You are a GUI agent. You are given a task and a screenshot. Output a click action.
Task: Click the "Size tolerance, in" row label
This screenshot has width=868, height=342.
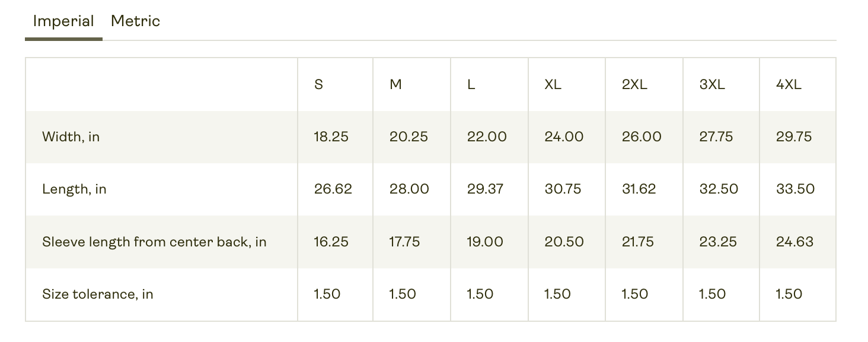tap(98, 294)
